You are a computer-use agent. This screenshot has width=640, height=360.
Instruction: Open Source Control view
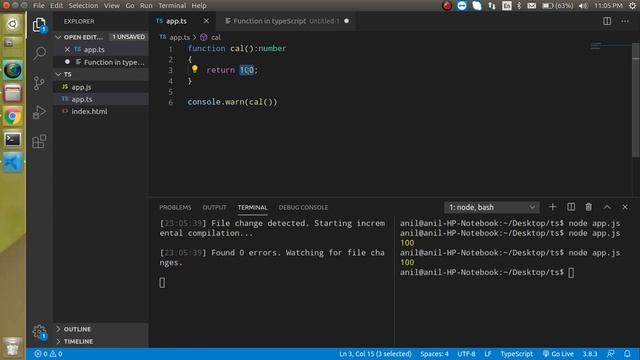[x=39, y=83]
